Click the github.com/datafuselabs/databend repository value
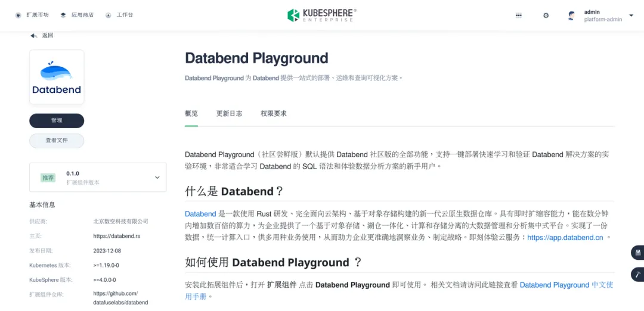 (x=120, y=298)
